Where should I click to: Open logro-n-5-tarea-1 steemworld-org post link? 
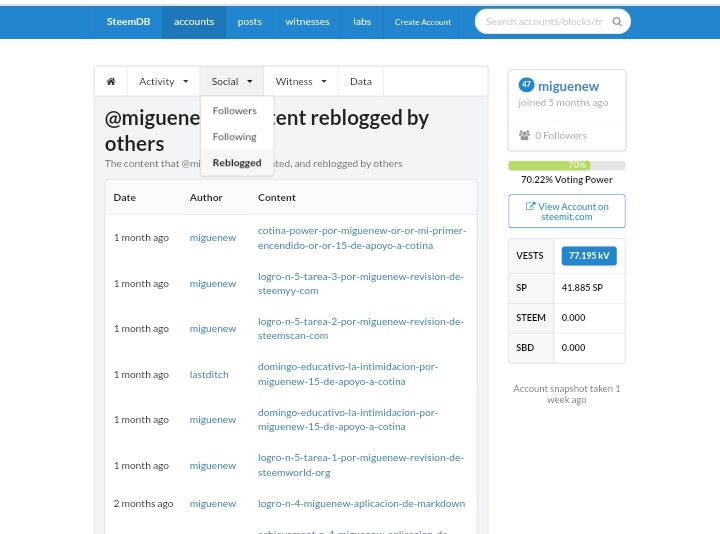pos(361,465)
